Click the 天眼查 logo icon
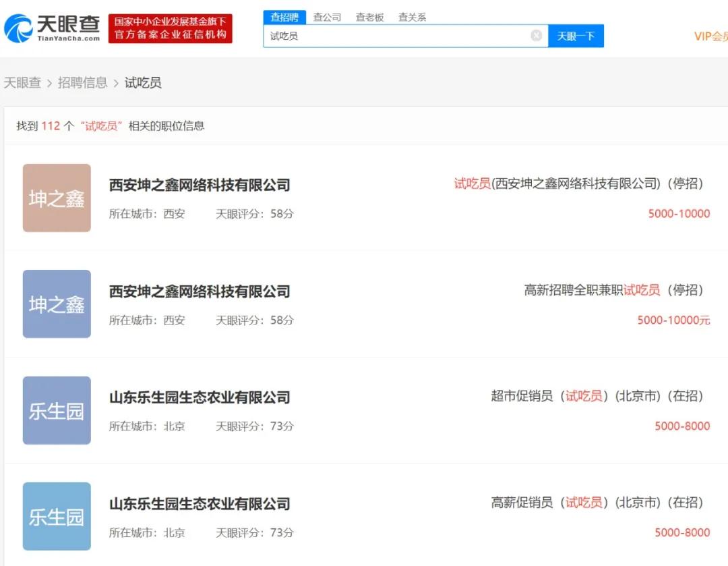 tap(20, 28)
